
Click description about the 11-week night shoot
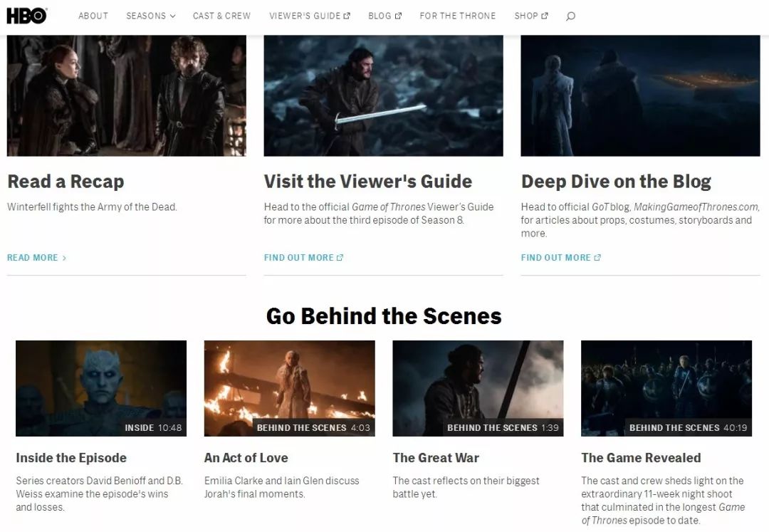tap(663, 501)
